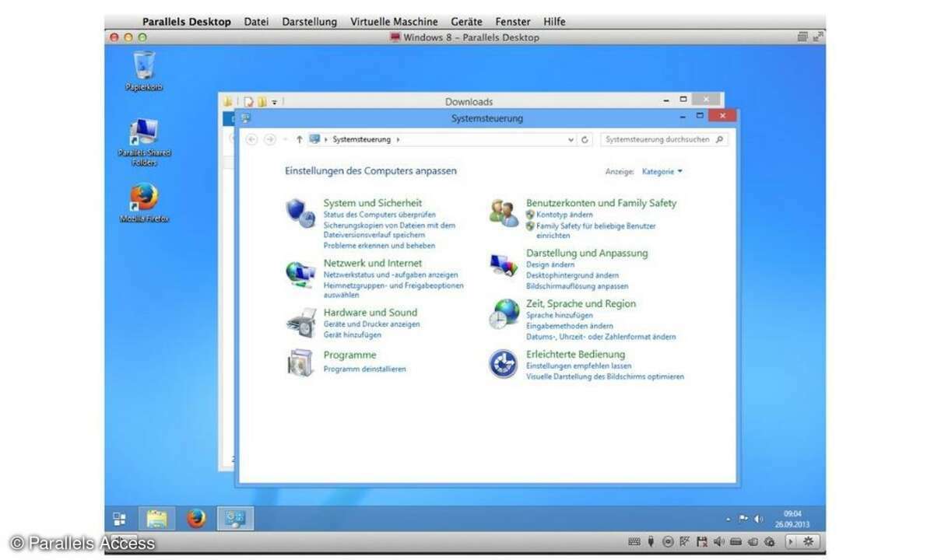
Task: Click the Windows Start button in taskbar
Action: click(x=120, y=519)
